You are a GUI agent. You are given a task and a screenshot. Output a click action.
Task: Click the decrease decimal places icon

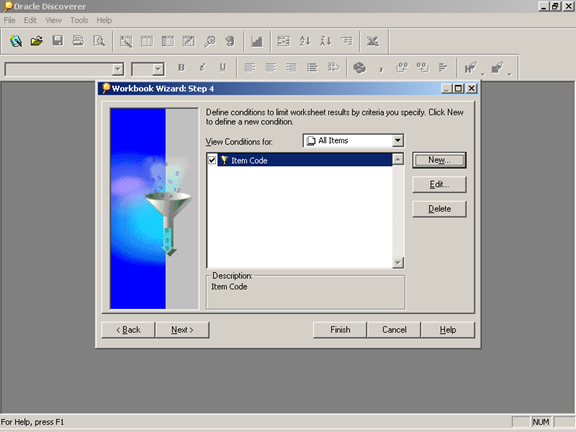coord(422,68)
